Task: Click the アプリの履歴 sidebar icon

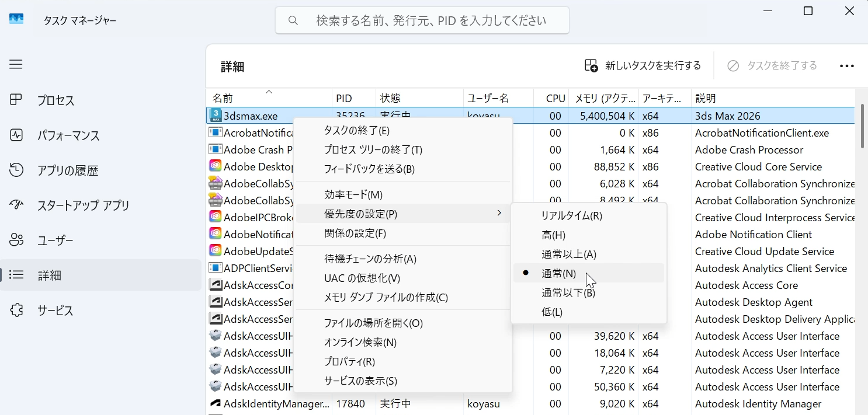Action: [x=16, y=170]
